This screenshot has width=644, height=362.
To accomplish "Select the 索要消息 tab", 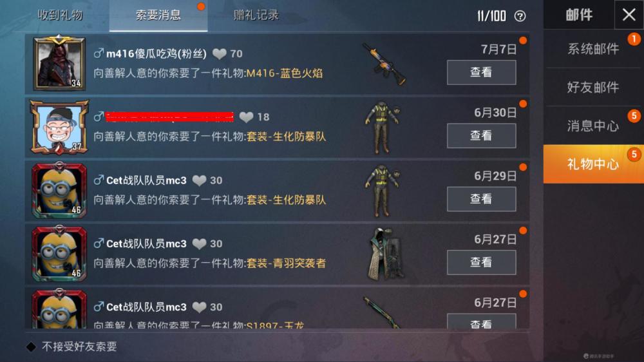I will pyautogui.click(x=158, y=15).
